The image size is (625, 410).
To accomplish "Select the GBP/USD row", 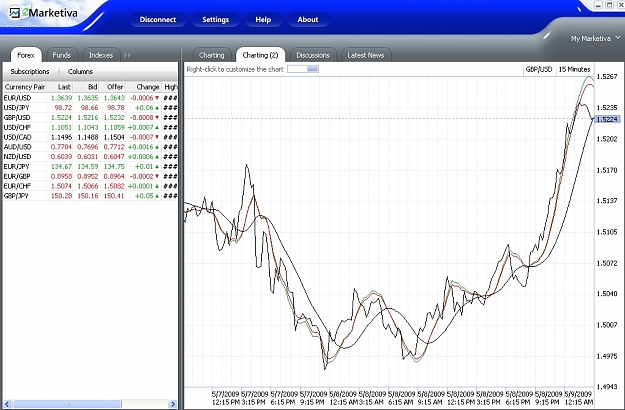I will (90, 118).
